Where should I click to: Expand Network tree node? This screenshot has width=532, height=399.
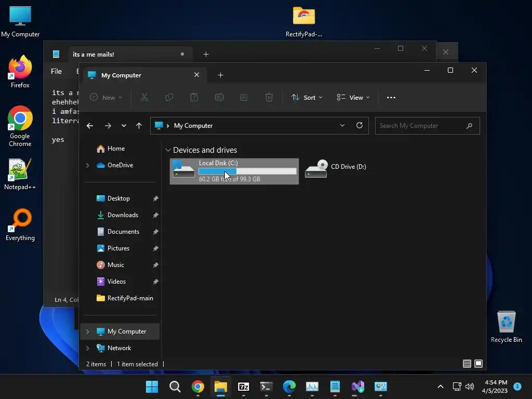pos(87,348)
